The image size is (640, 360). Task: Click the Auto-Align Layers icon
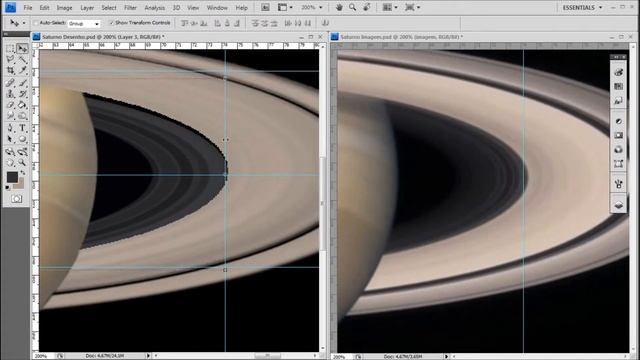325,23
